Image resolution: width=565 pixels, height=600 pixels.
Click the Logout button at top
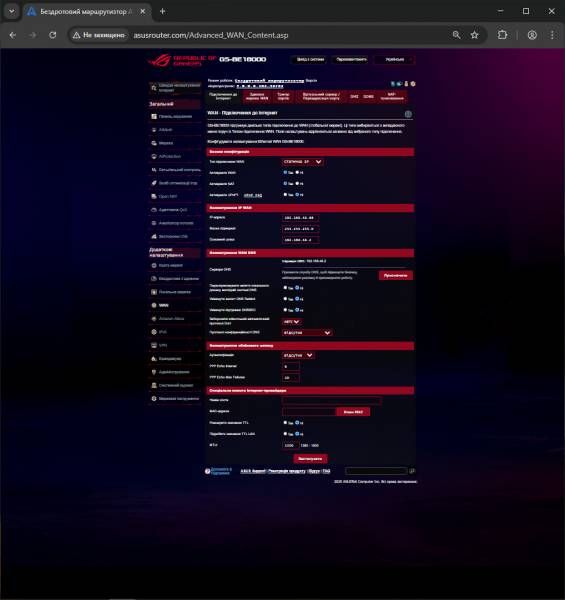310,60
